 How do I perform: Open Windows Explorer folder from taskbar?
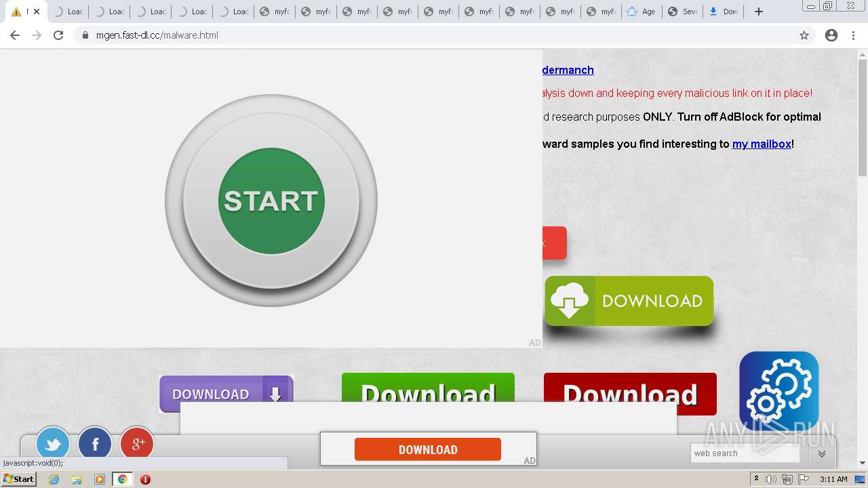click(77, 479)
